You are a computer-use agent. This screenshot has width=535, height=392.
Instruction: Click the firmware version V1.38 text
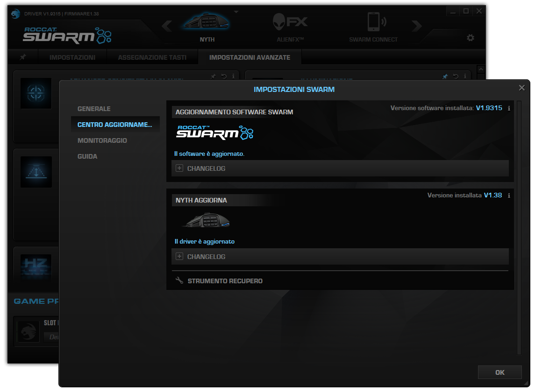coord(492,196)
